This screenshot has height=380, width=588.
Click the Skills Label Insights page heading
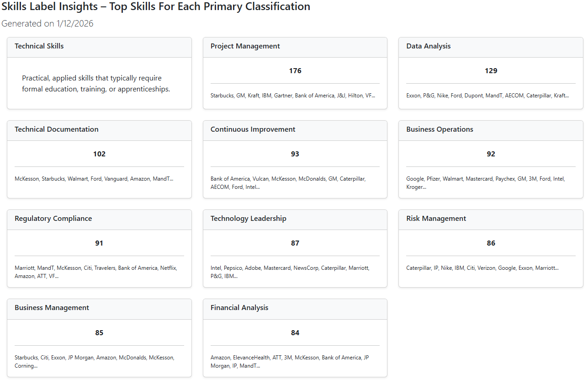click(x=156, y=7)
